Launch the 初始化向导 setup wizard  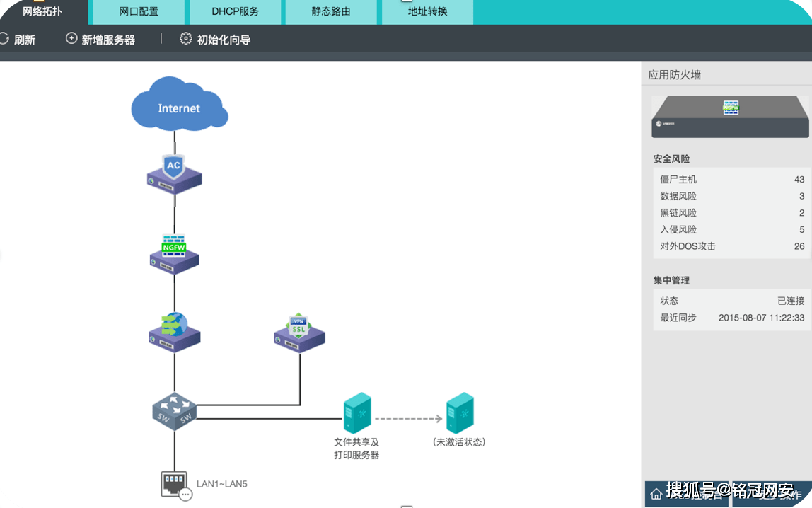point(215,40)
